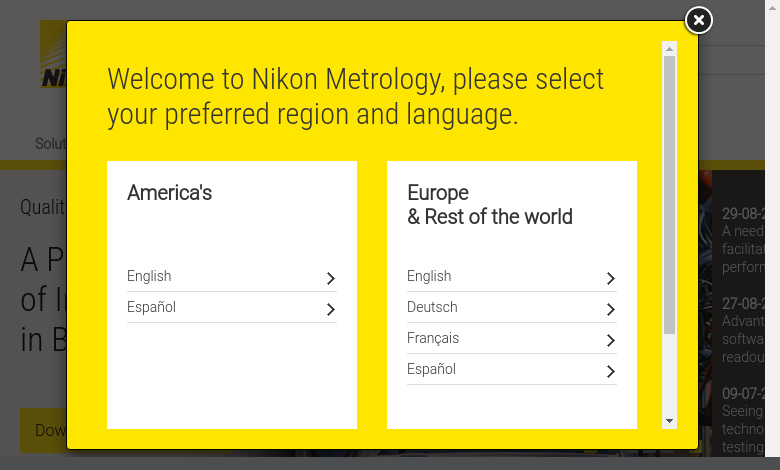Click chevron arrow next to America's English

[331, 279]
